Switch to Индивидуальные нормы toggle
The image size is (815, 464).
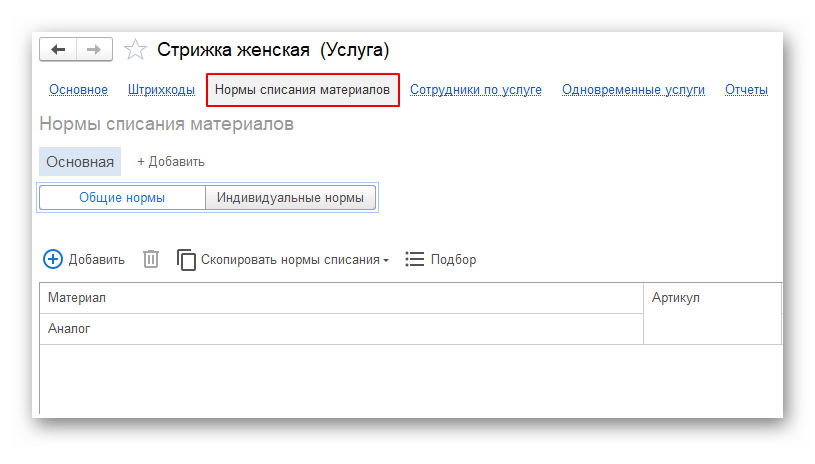[290, 198]
